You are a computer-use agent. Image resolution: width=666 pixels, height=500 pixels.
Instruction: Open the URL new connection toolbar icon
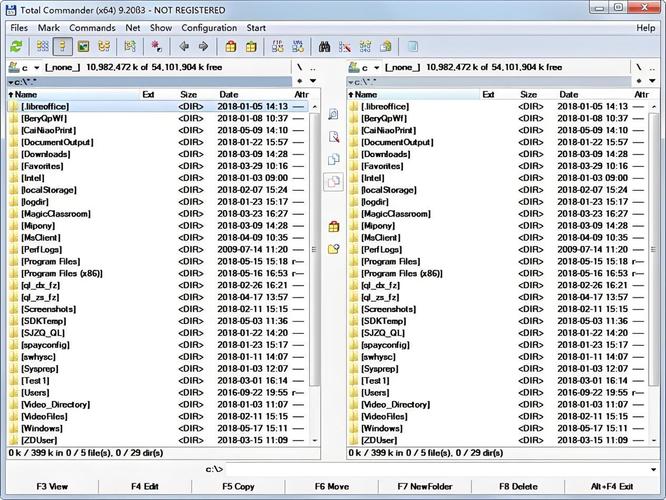point(298,46)
